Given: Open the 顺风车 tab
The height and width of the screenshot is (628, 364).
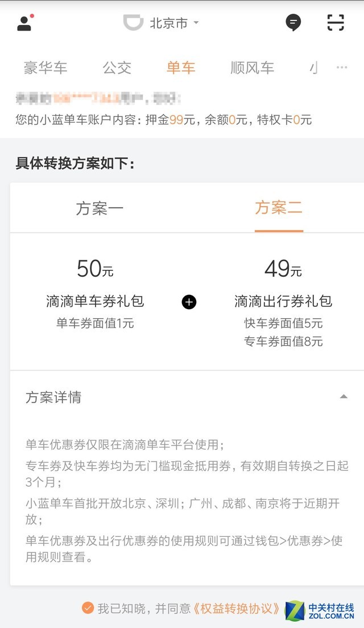Looking at the screenshot, I should click(253, 68).
